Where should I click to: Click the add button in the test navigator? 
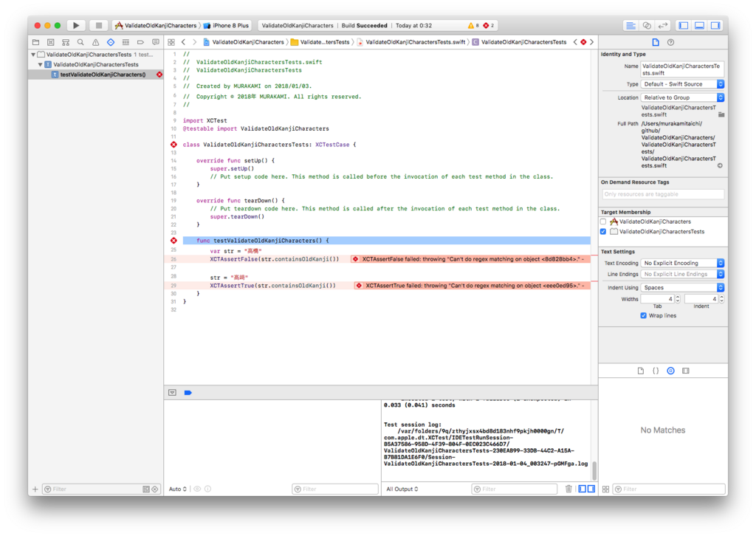(x=35, y=489)
